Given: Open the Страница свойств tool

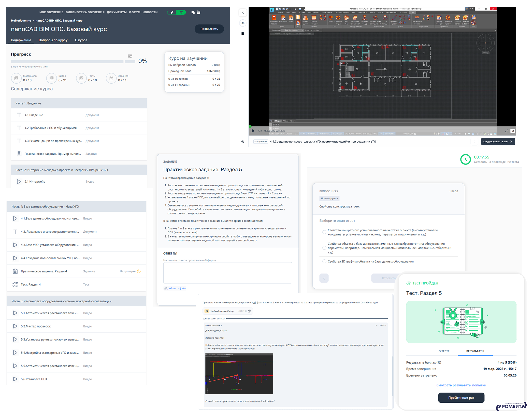Looking at the screenshot, I should [457, 20].
